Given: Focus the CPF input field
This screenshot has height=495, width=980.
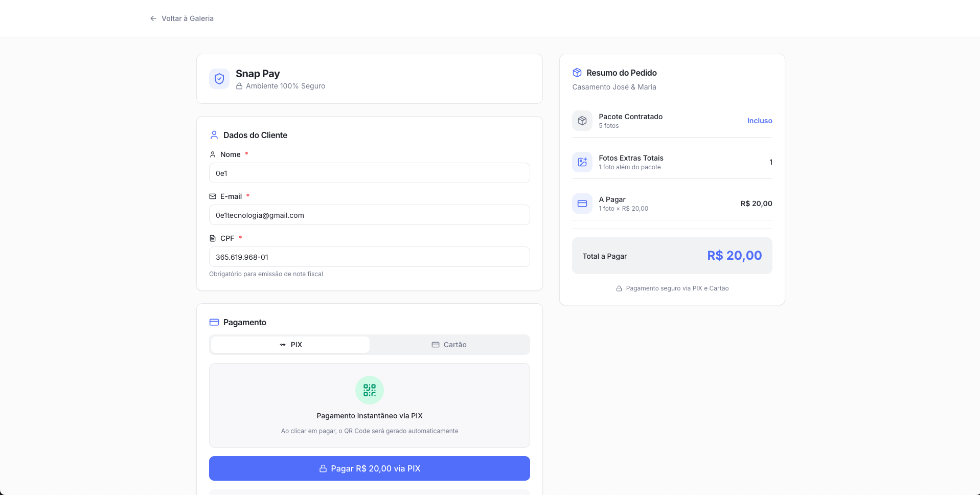Looking at the screenshot, I should click(x=370, y=257).
